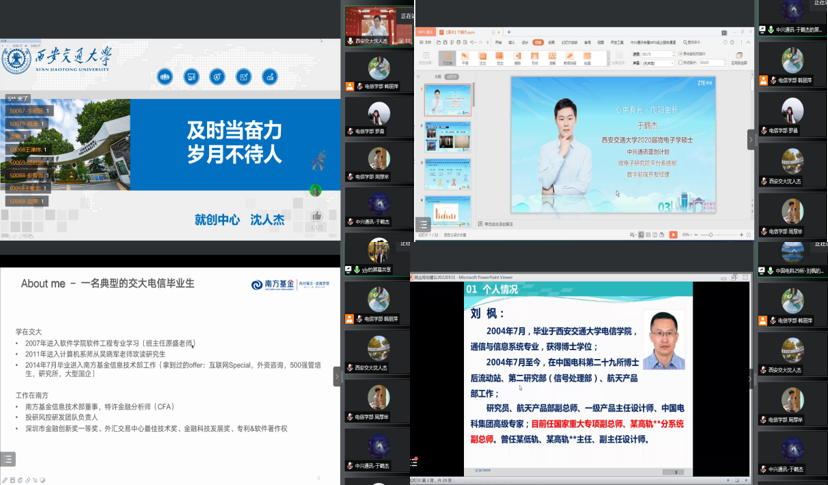Click ys的屏幕共享 tile beside About me slide
This screenshot has width=828, height=485.
point(378,255)
